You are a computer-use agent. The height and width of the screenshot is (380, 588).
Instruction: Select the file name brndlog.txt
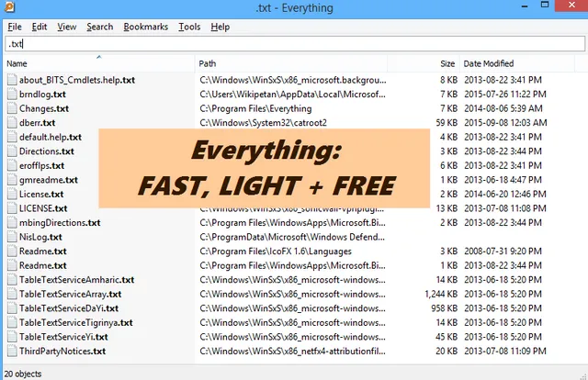pyautogui.click(x=42, y=94)
